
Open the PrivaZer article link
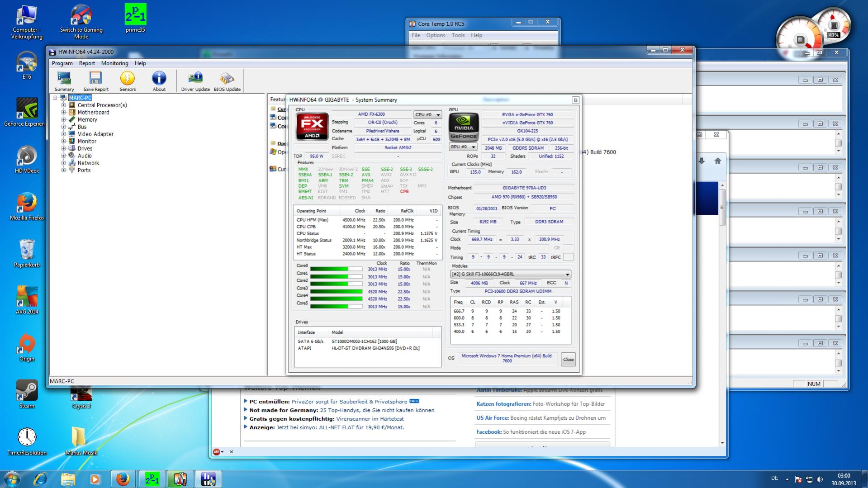point(349,401)
